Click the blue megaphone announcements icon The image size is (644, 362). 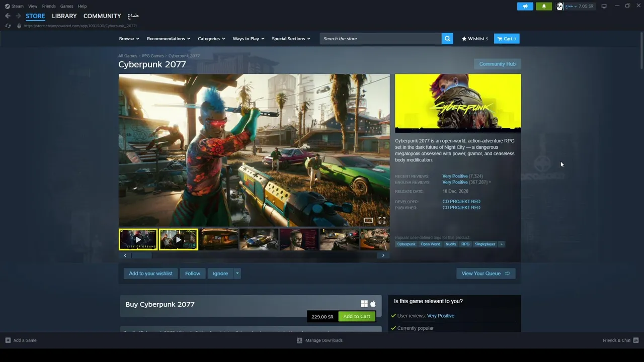pyautogui.click(x=525, y=6)
